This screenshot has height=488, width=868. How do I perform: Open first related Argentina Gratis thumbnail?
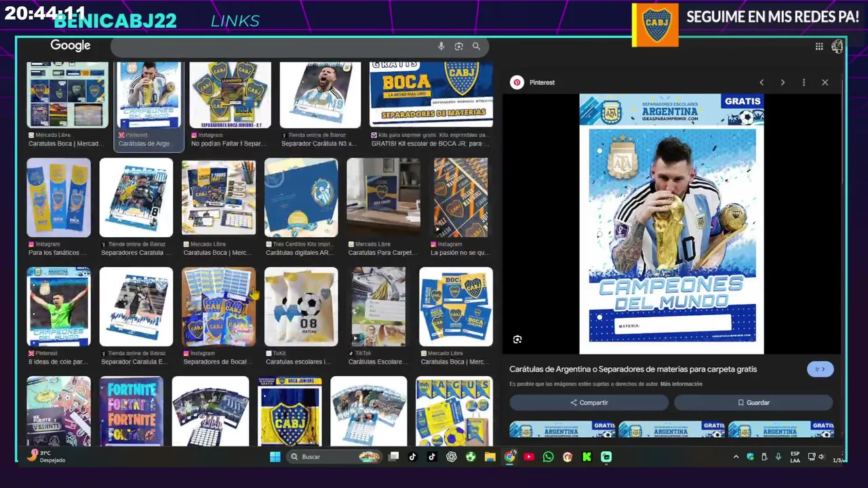click(x=562, y=429)
